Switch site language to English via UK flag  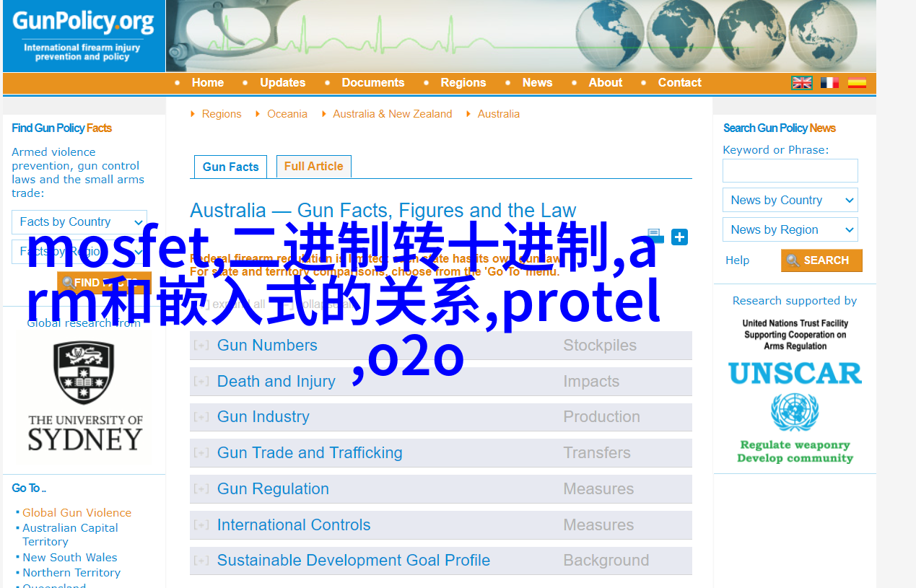pos(802,83)
